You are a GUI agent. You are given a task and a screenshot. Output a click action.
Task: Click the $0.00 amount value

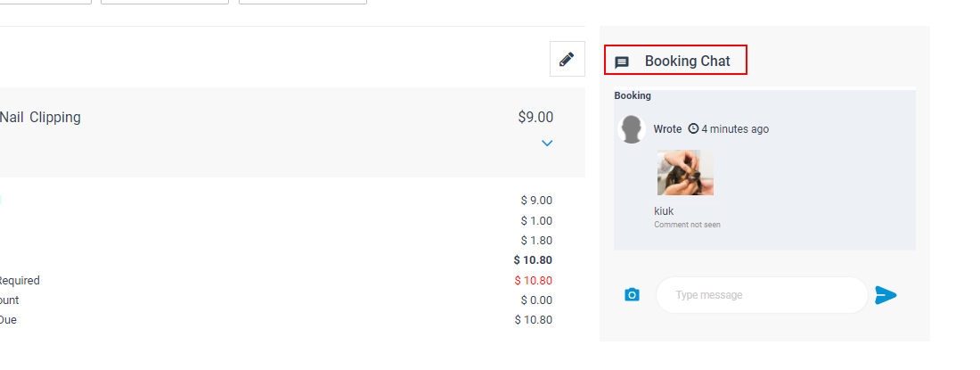pos(537,300)
